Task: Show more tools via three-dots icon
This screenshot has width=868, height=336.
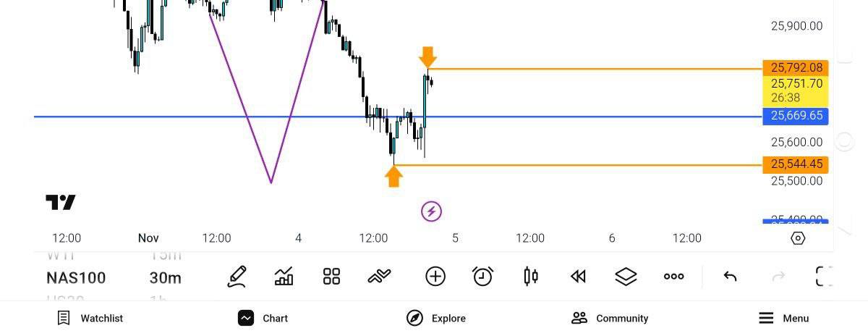Action: (673, 277)
